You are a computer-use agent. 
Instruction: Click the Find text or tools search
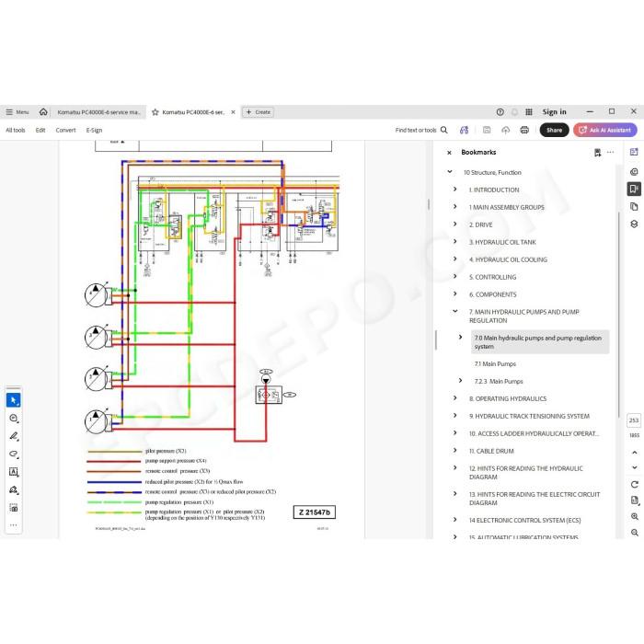(x=421, y=131)
